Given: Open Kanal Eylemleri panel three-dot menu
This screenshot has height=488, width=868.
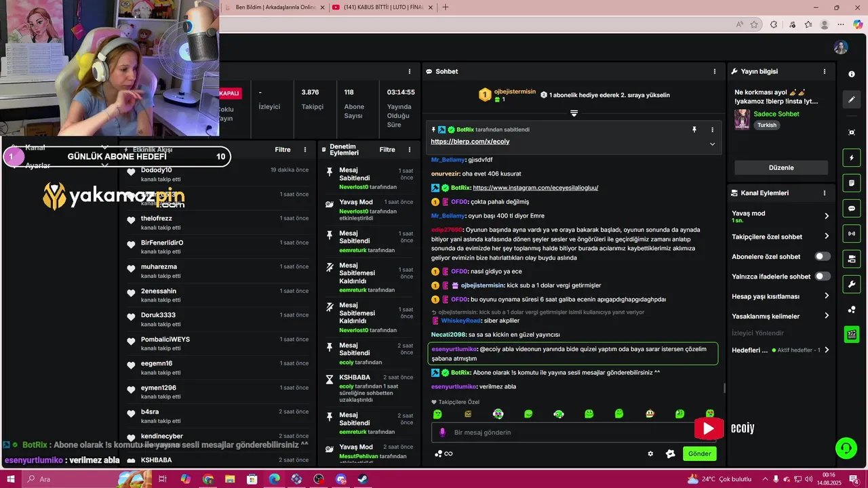Looking at the screenshot, I should coord(825,193).
